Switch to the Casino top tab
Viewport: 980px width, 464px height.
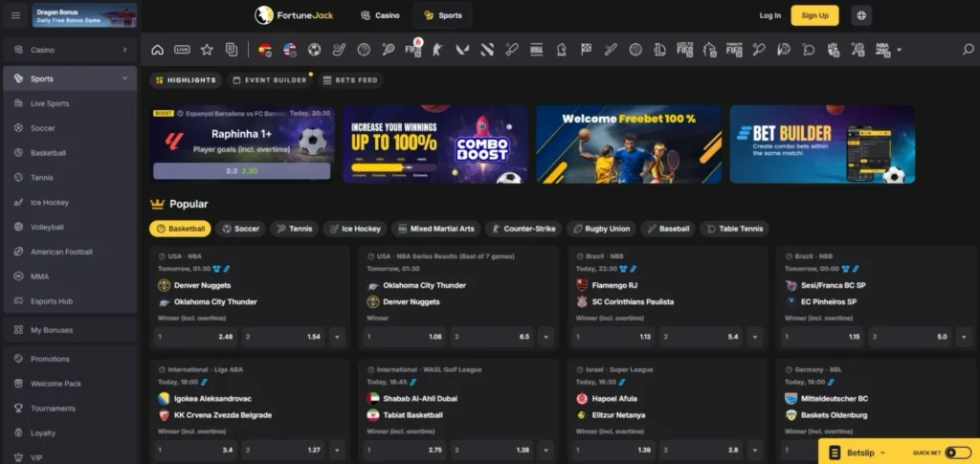pos(380,15)
